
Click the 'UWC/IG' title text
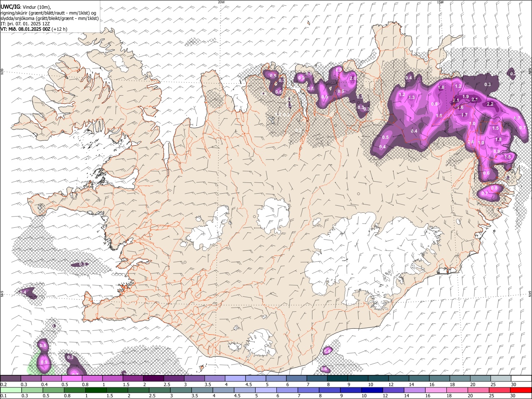click(x=10, y=7)
